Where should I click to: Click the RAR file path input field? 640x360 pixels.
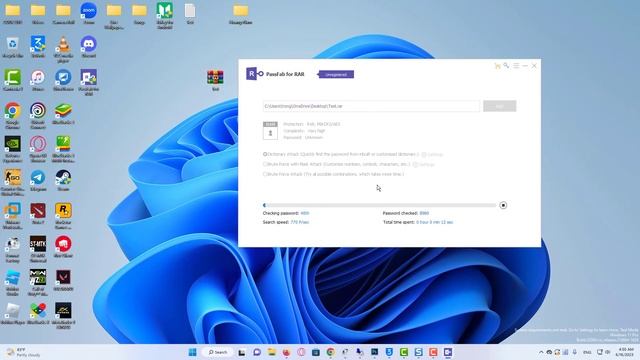pos(371,106)
